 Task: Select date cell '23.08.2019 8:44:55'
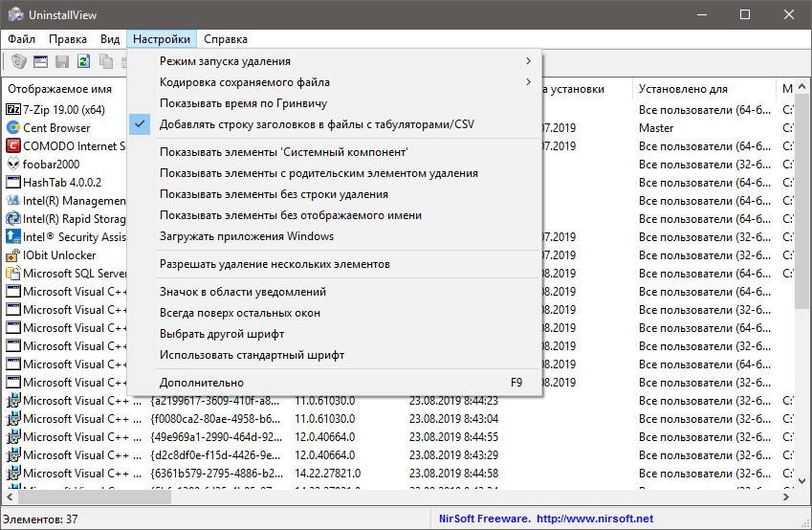click(x=453, y=437)
